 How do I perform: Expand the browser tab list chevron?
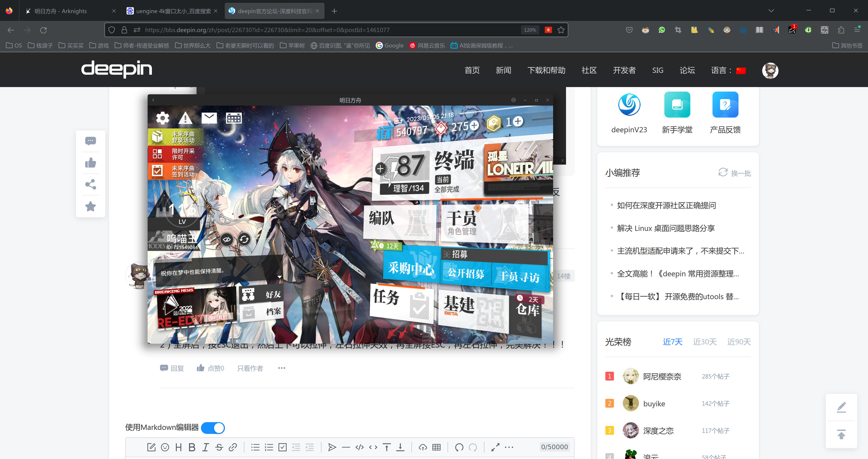771,10
